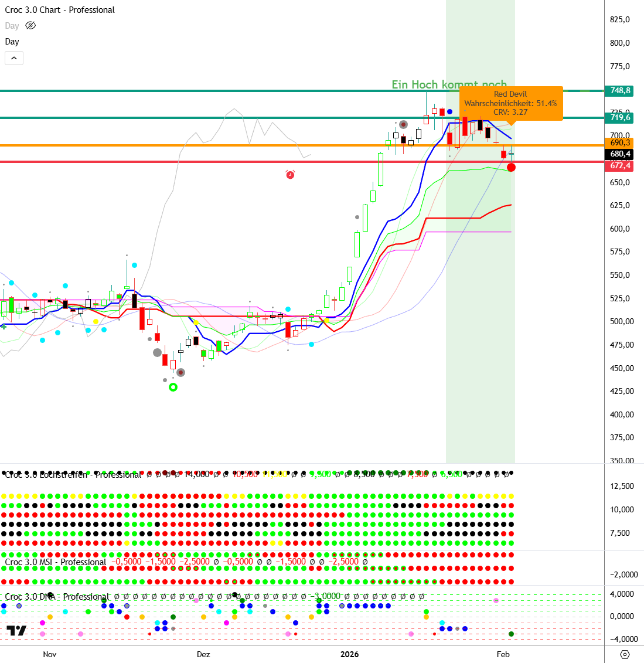Click the TradingView logo in bottom-left corner

[16, 631]
